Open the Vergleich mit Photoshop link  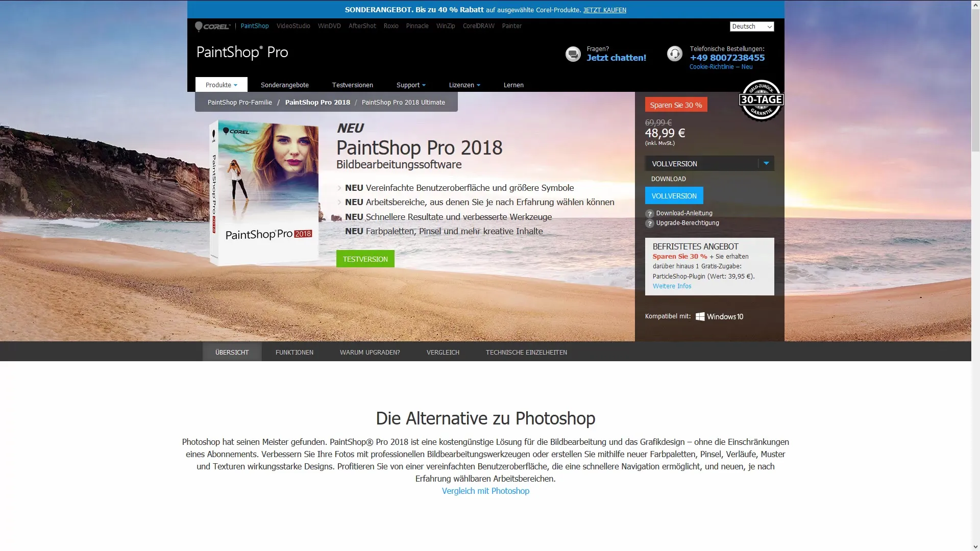pyautogui.click(x=485, y=491)
